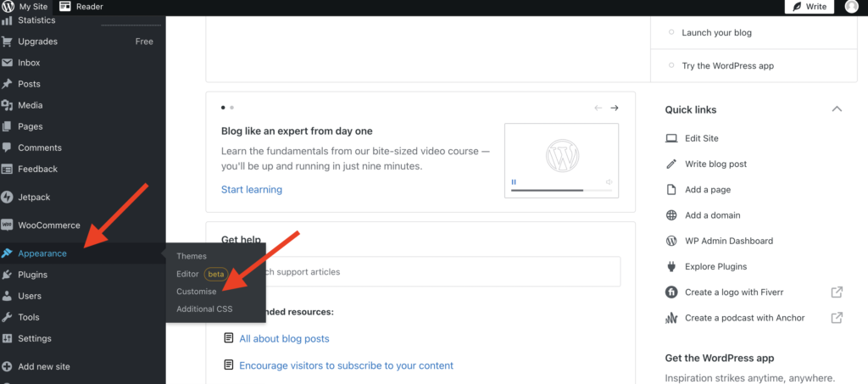Select Customise from the Appearance submenu

pyautogui.click(x=196, y=292)
